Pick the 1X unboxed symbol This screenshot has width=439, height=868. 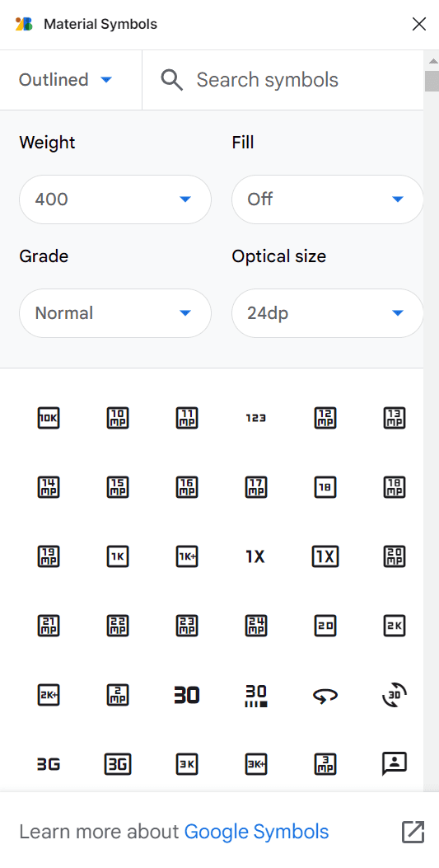point(255,556)
